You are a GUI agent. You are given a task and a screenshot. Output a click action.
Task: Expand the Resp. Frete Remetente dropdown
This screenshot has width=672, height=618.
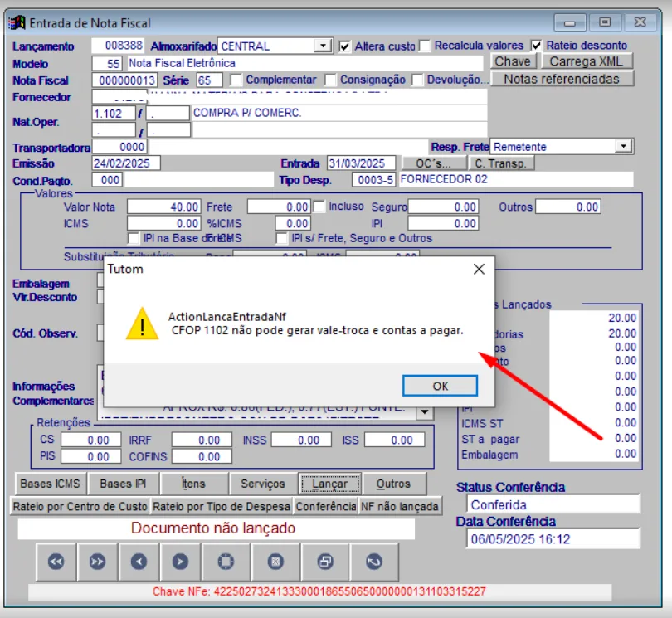[x=623, y=146]
